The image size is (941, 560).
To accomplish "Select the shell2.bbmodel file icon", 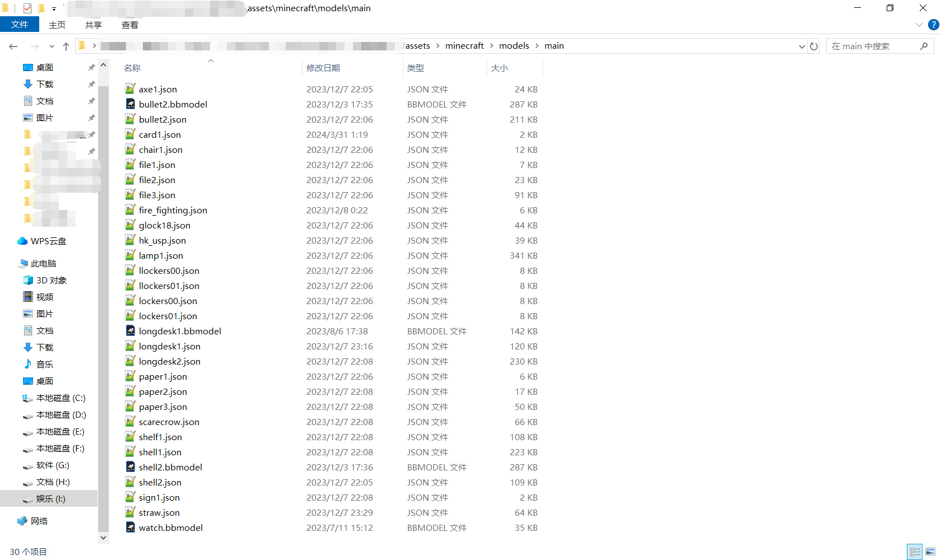I will click(x=131, y=467).
